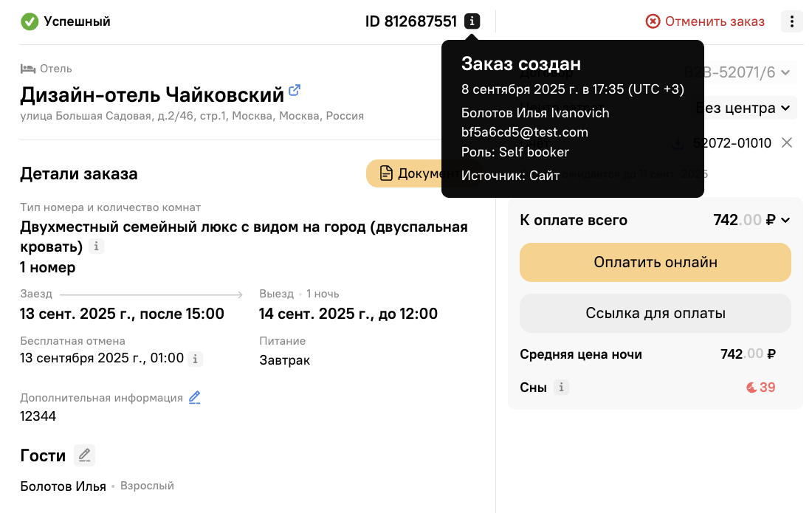This screenshot has height=513, width=812.
Task: Click Роль: Self booker text in tooltip
Action: pos(515,152)
